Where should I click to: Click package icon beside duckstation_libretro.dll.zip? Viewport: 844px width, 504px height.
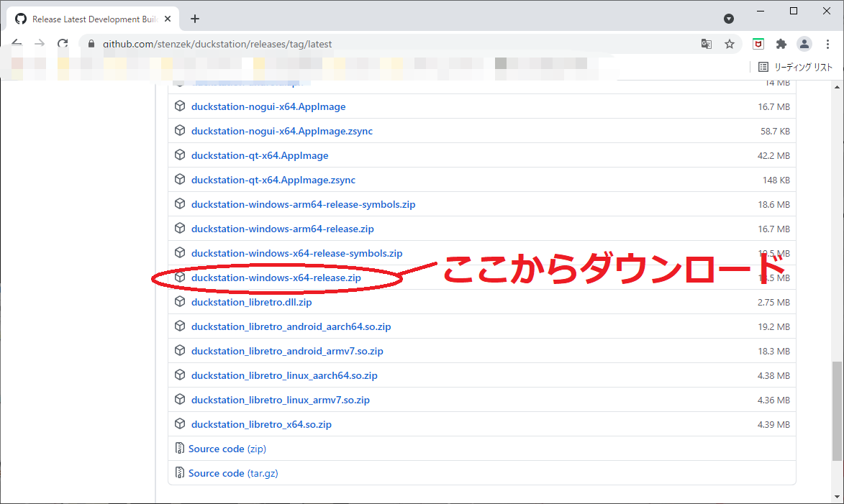180,302
